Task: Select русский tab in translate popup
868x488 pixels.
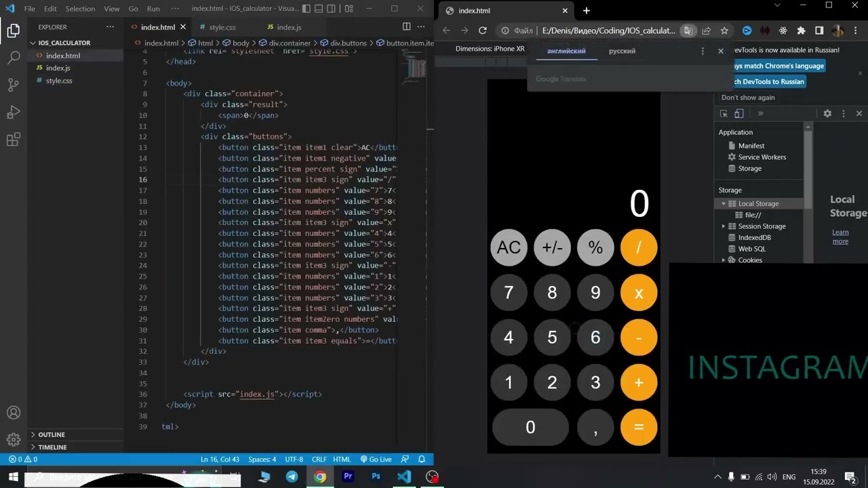Action: click(622, 51)
